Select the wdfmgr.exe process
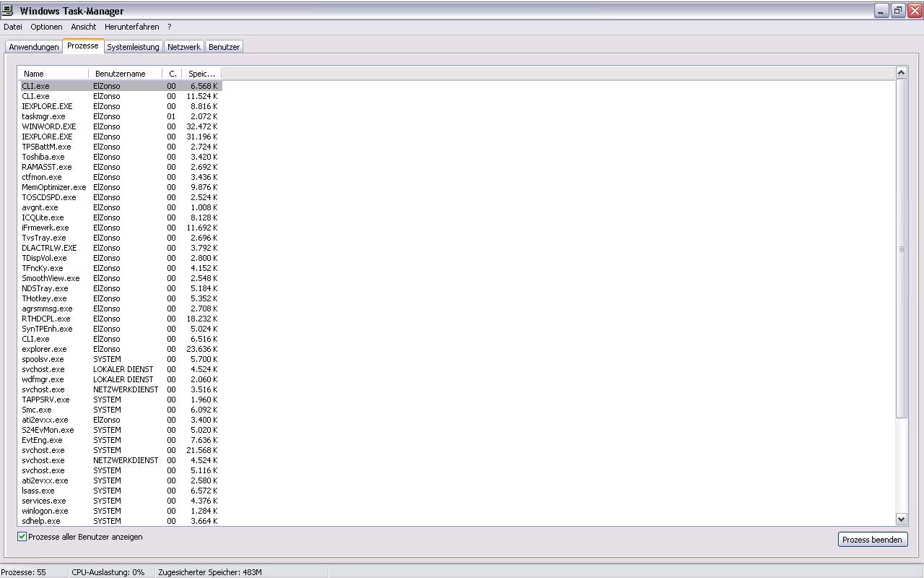 121,379
